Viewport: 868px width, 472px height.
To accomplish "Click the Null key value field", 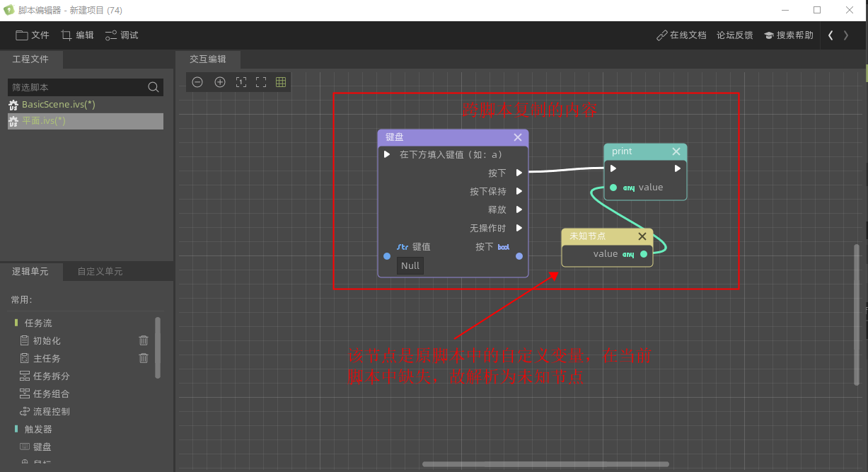I will pyautogui.click(x=410, y=265).
